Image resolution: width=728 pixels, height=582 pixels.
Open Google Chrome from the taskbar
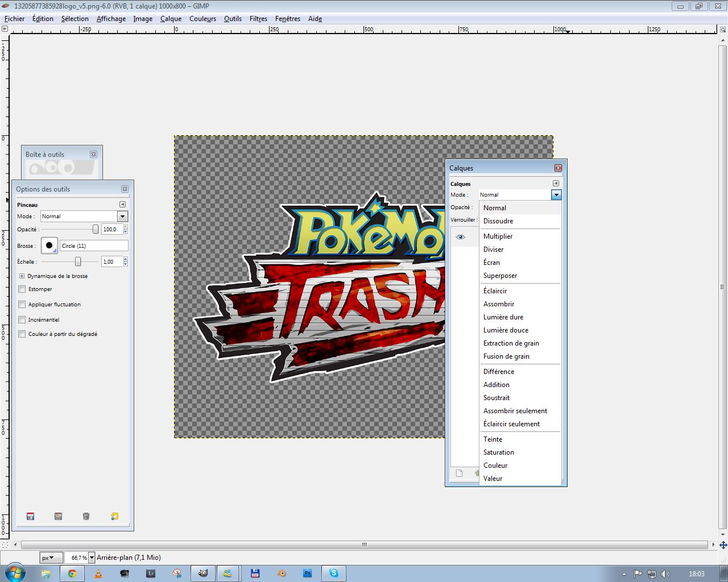point(72,573)
